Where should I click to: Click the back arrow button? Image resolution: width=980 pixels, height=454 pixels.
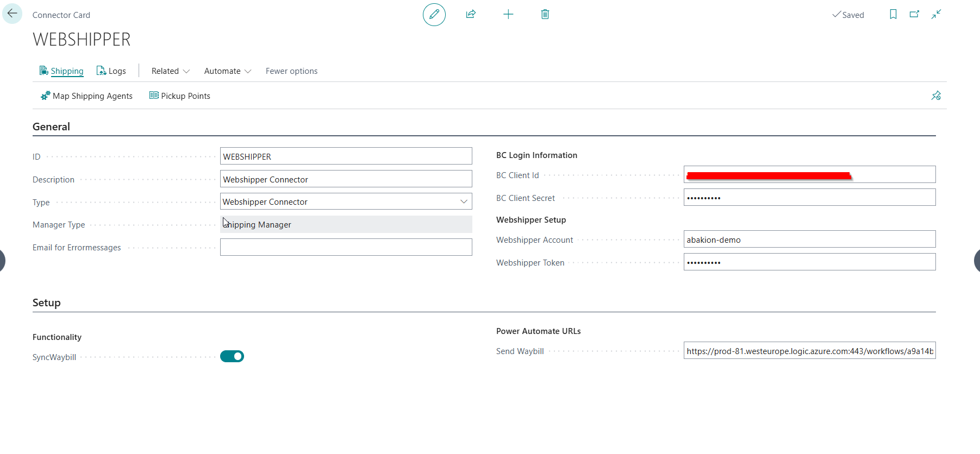[12, 14]
